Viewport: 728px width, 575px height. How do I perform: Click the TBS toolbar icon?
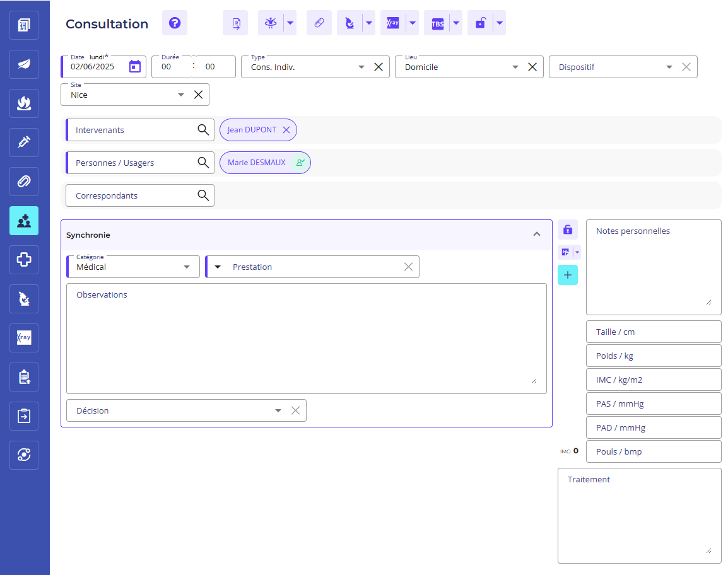click(437, 23)
